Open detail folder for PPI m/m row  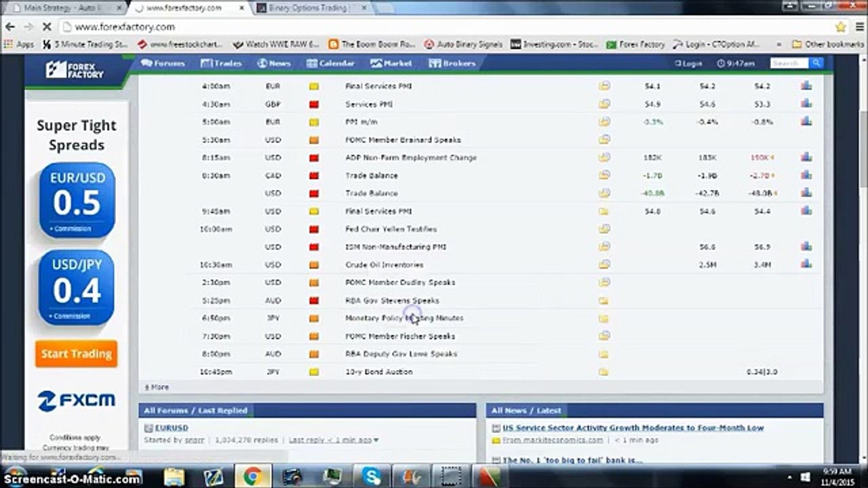(x=604, y=121)
